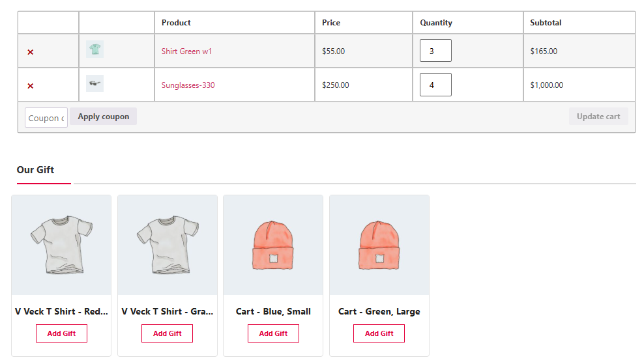Open the Shirt Green w1 product link
The height and width of the screenshot is (364, 644).
[186, 51]
